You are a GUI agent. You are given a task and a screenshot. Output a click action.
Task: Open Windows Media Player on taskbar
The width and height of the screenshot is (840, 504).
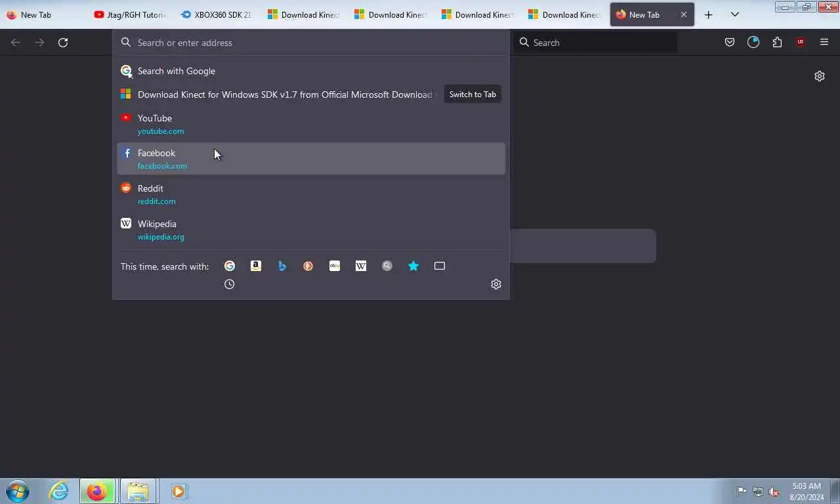coord(178,491)
